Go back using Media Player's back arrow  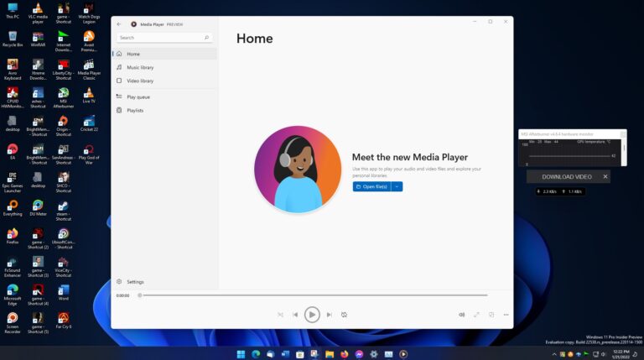coord(119,24)
